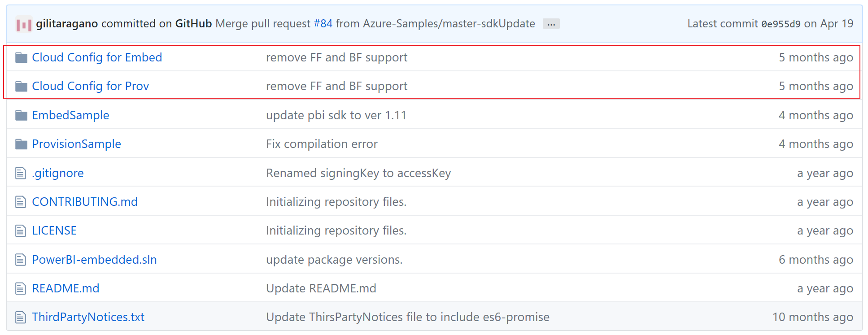
Task: Open the README.md file
Action: coord(65,288)
